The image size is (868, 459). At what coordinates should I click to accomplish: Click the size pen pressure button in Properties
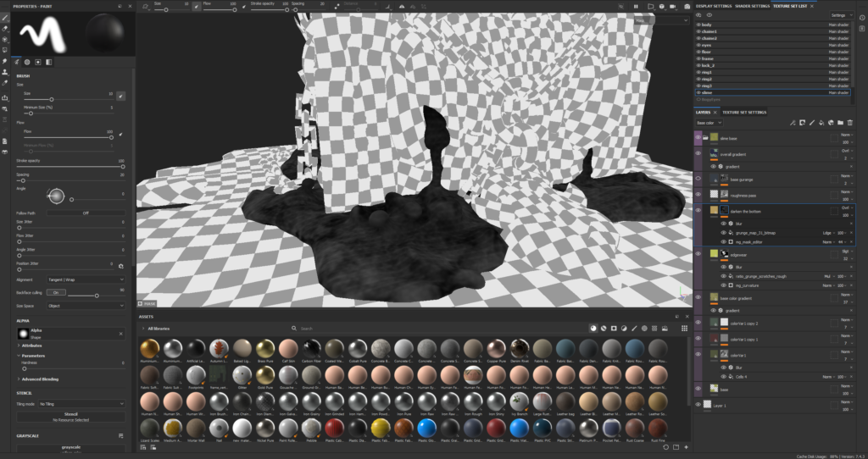point(120,96)
